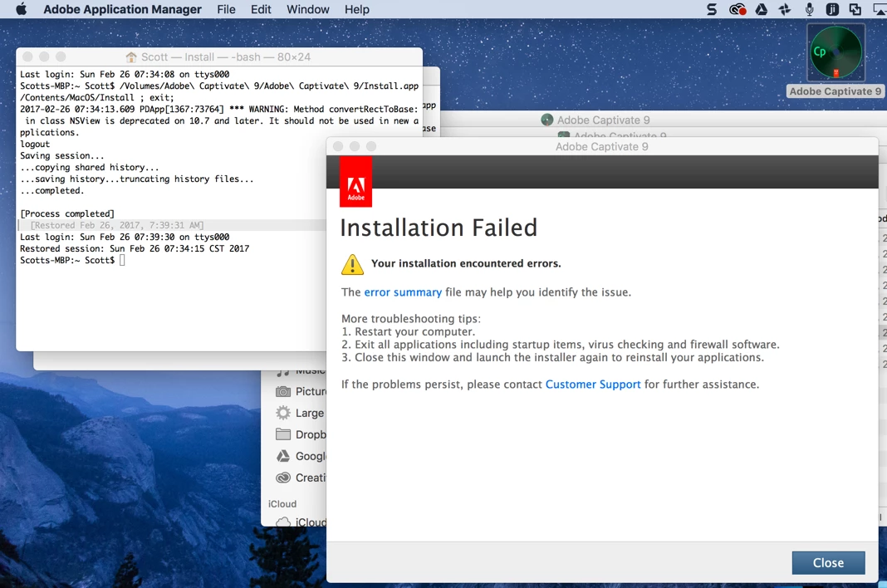Click the Adobe logo in the installer
The image size is (887, 588).
coord(355,182)
